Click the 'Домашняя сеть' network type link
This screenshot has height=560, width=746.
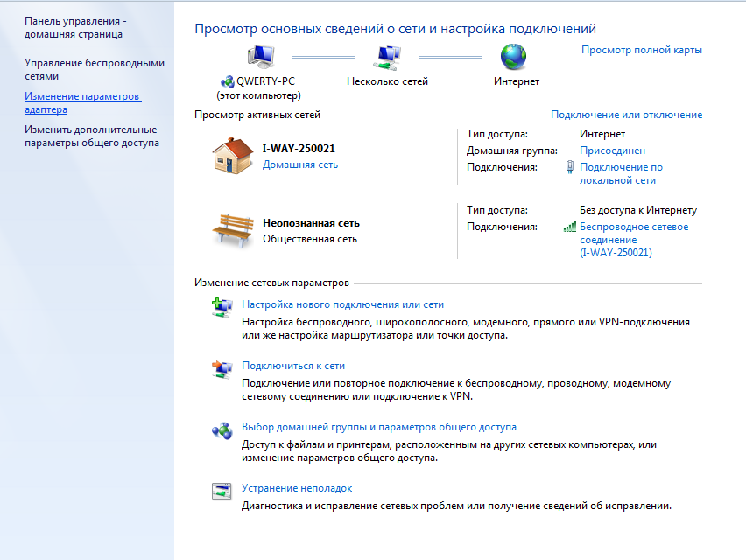(x=300, y=164)
